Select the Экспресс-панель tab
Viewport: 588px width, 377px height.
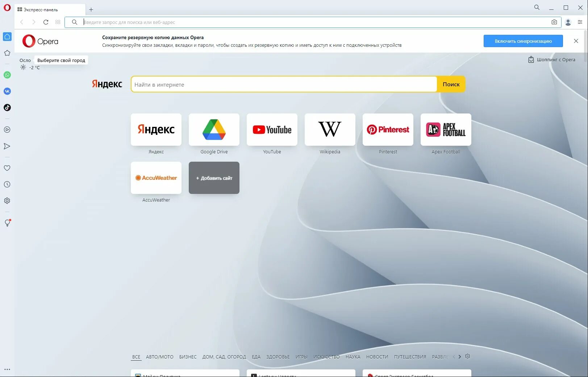coord(50,10)
